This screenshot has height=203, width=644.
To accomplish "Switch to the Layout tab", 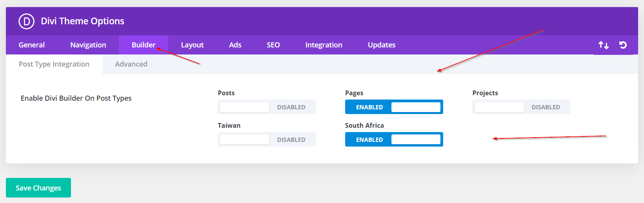I will click(192, 45).
